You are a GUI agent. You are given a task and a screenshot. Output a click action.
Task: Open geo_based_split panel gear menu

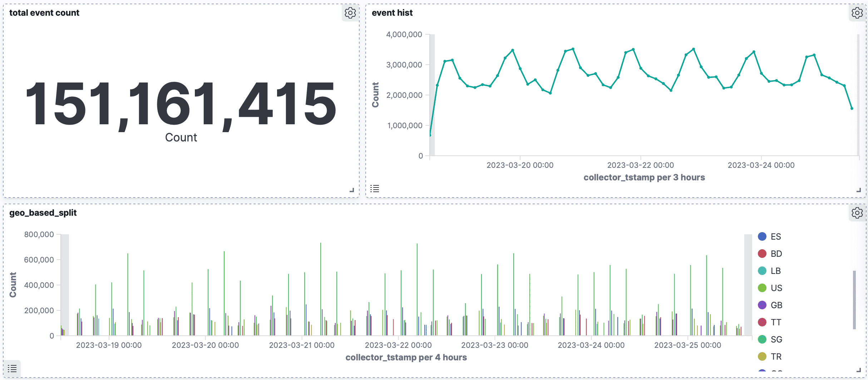[x=857, y=213]
